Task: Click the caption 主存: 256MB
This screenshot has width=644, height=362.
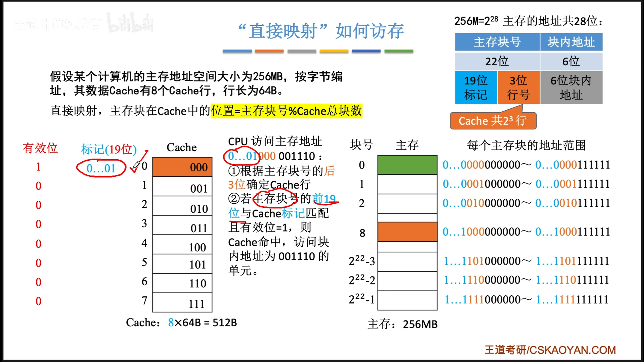Action: pos(403,324)
